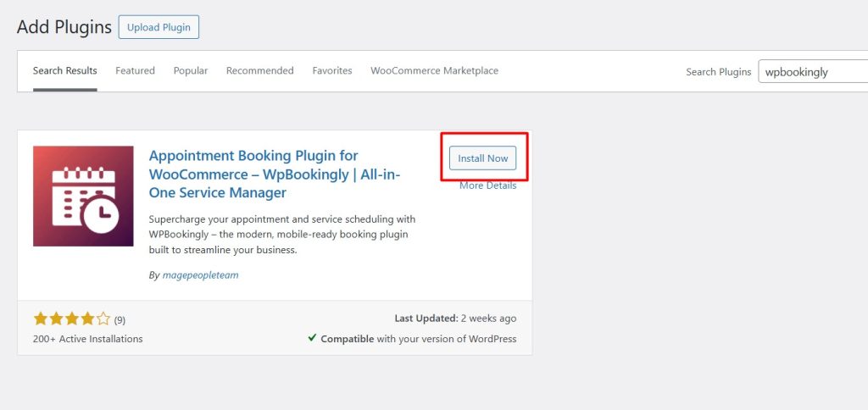Click the empty fifth rating star
The height and width of the screenshot is (410, 868).
pyautogui.click(x=103, y=319)
